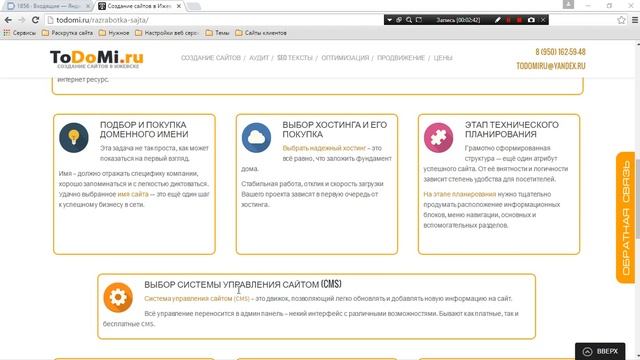Screen dimensions: 640x360
Task: Close the Создание сайтов tab
Action: [179, 6]
